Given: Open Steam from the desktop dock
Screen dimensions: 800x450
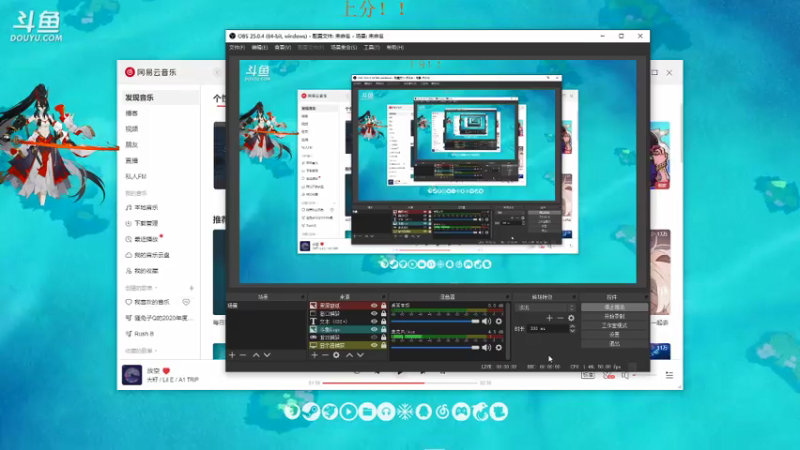Looking at the screenshot, I should point(311,411).
